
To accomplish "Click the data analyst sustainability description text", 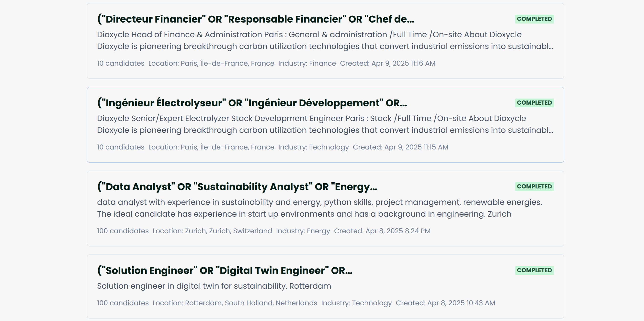I will [319, 208].
